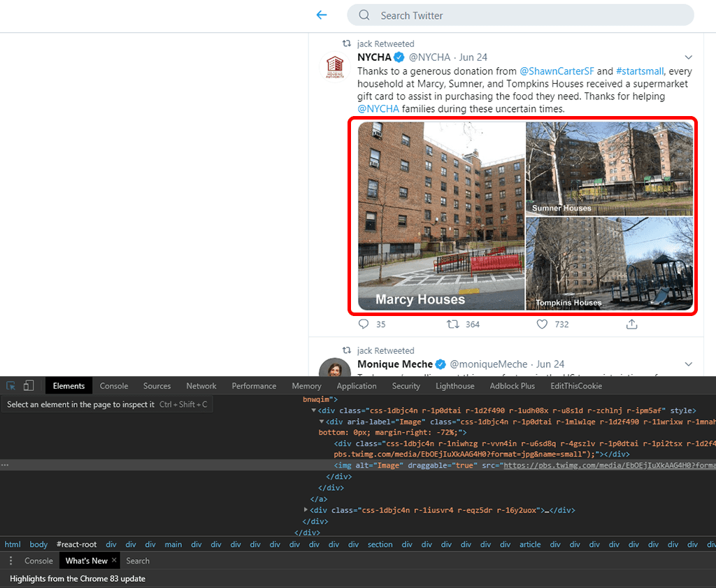716x588 pixels.
Task: Collapse the div with class r-ipm5af
Action: (314, 410)
